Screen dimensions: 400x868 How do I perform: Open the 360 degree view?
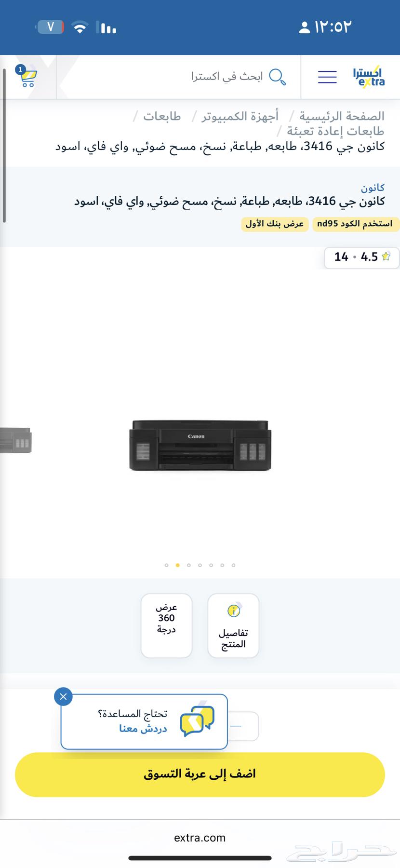[x=167, y=625]
